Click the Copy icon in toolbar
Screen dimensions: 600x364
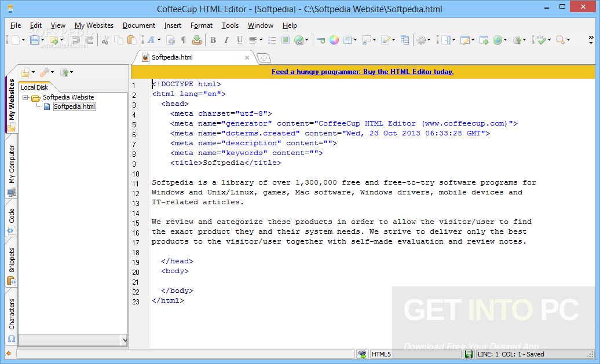(119, 40)
